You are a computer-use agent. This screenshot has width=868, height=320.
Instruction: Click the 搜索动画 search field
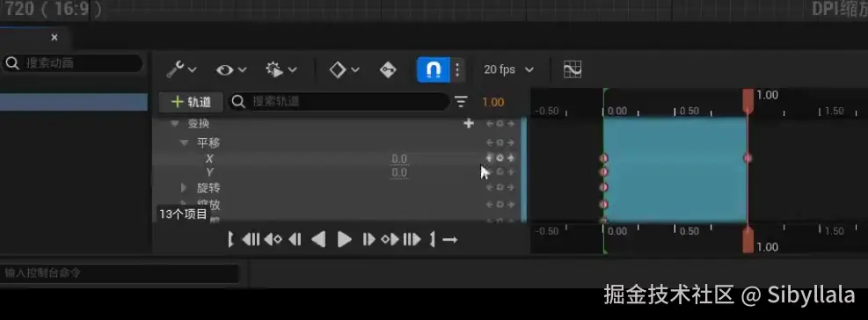tap(72, 63)
